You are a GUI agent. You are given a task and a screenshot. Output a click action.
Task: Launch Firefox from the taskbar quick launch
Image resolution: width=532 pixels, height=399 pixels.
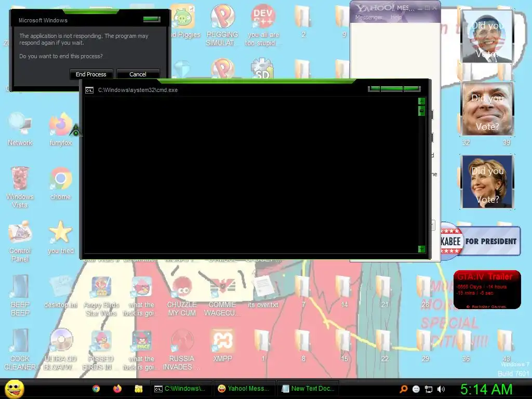click(x=117, y=389)
